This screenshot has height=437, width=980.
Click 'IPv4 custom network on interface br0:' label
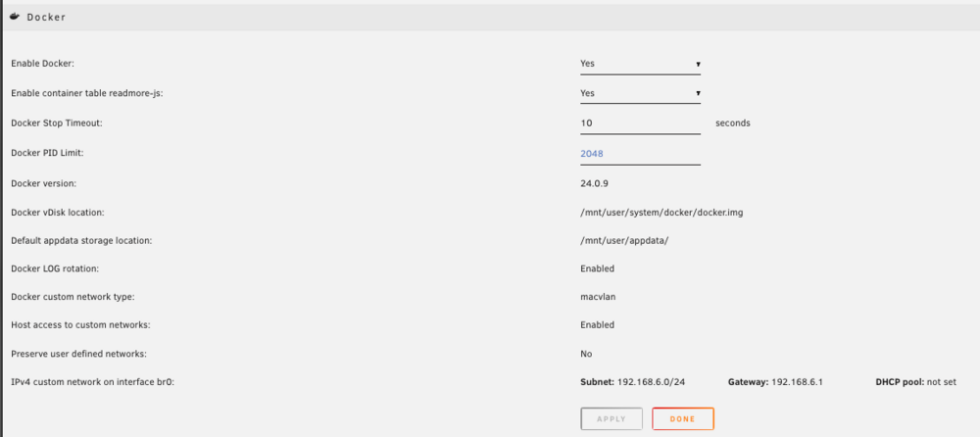[92, 382]
